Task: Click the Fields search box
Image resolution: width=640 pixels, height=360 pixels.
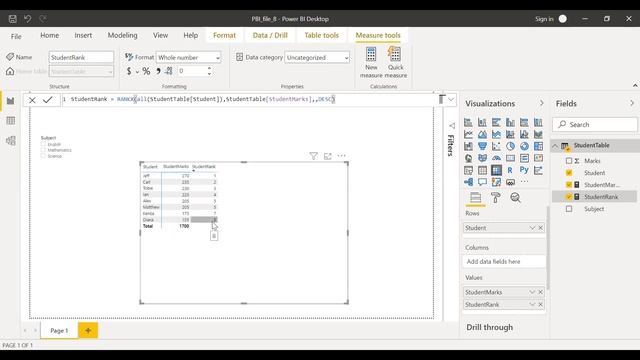Action: 595,124
